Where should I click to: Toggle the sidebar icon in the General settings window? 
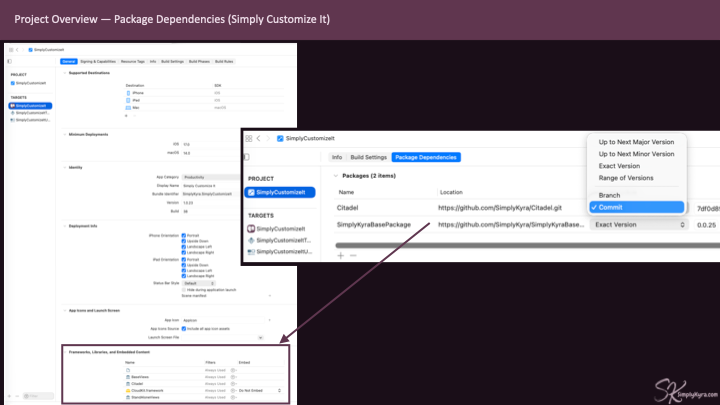10,61
